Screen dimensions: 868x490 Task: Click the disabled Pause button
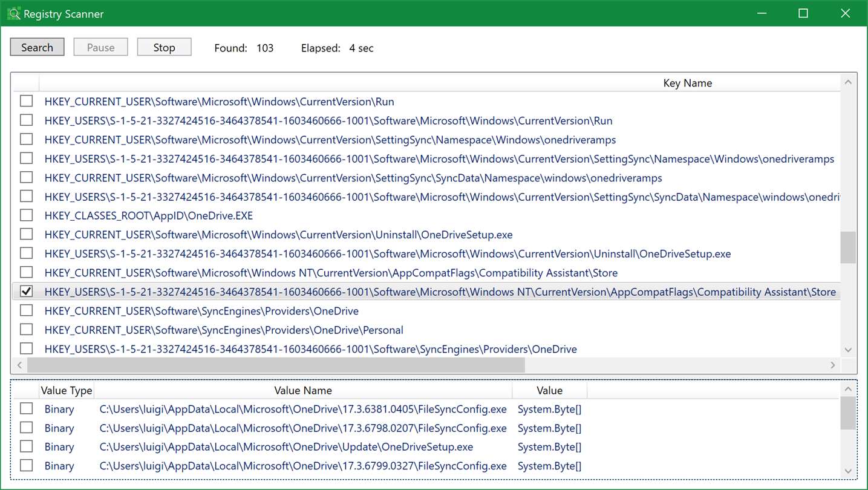[100, 47]
